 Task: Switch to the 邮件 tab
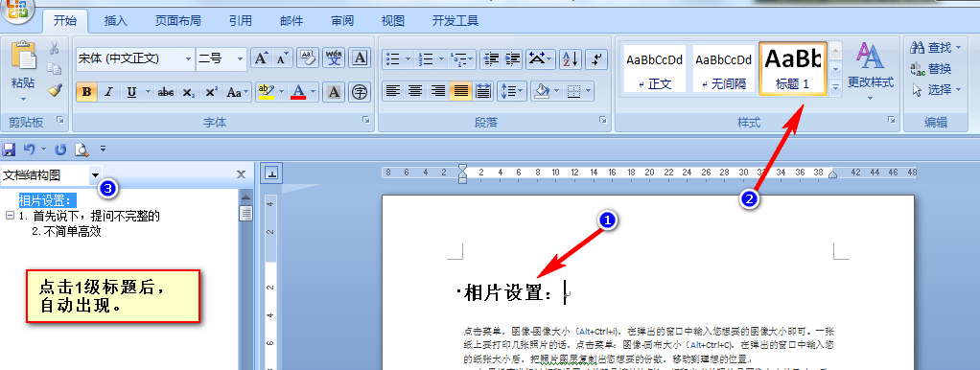click(292, 21)
